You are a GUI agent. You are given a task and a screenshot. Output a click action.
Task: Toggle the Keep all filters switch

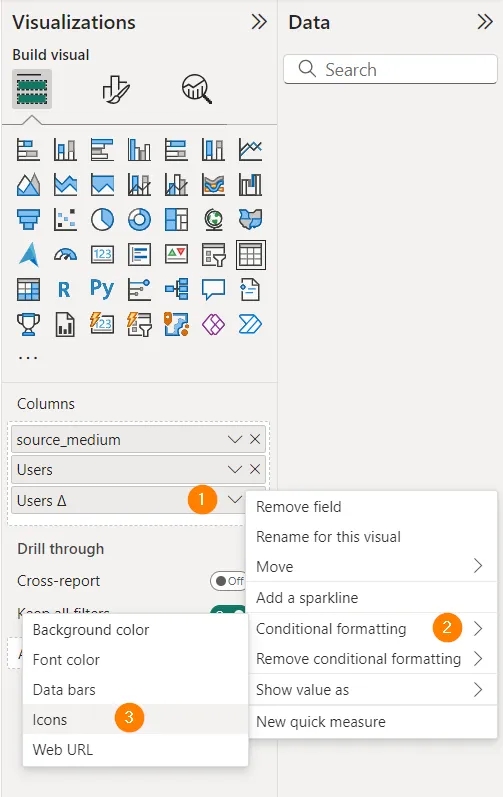[228, 611]
